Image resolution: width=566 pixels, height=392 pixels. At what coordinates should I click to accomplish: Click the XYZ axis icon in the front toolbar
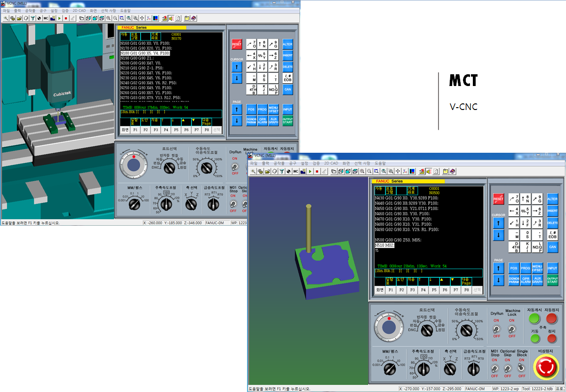(405, 171)
